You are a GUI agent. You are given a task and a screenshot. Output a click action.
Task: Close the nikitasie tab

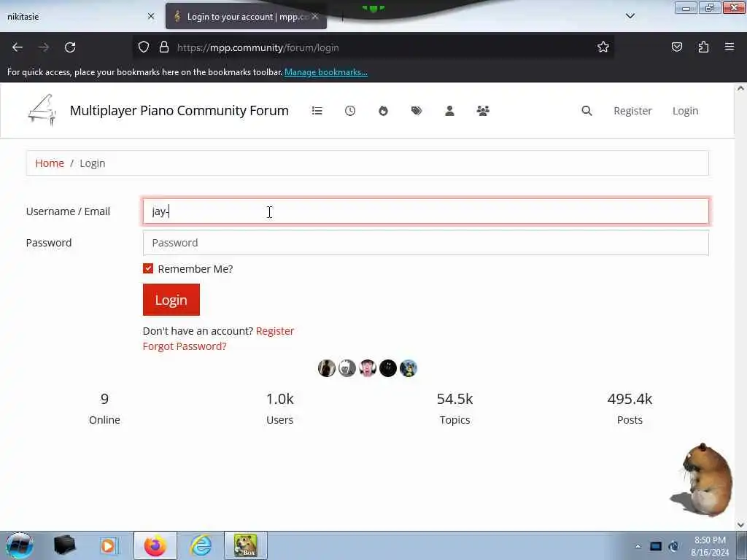[x=151, y=16]
